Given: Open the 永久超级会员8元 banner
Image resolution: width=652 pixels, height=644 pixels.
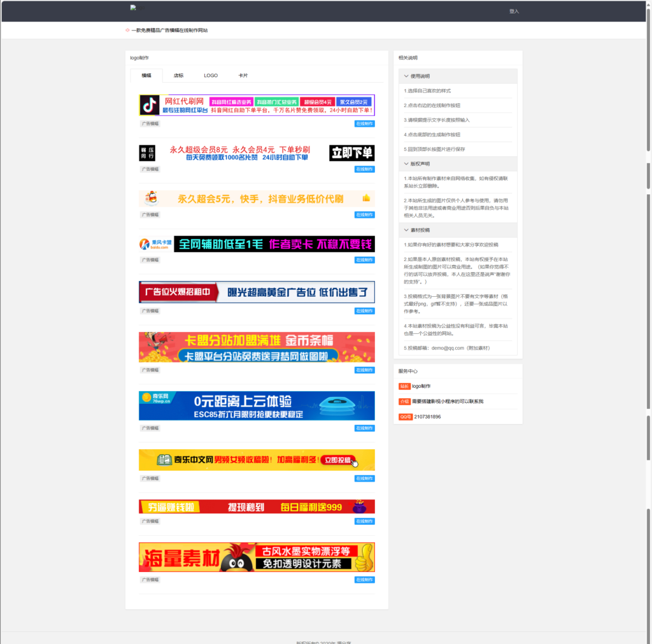Looking at the screenshot, I should point(257,153).
